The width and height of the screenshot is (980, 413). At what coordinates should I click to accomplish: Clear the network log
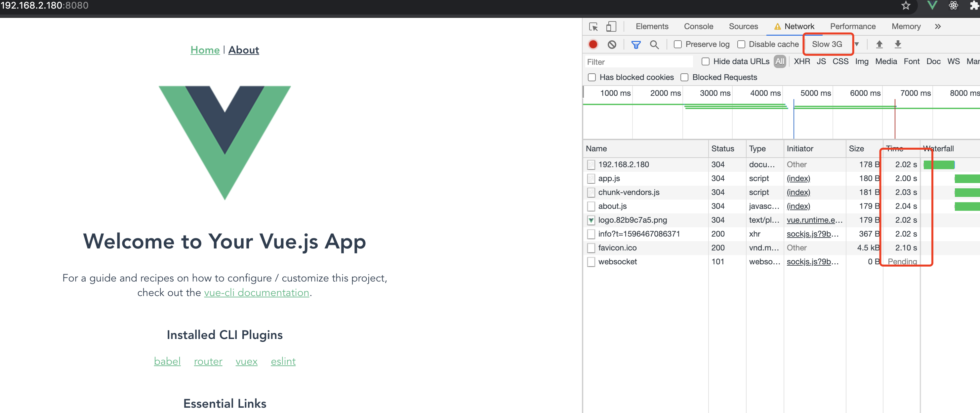point(612,45)
